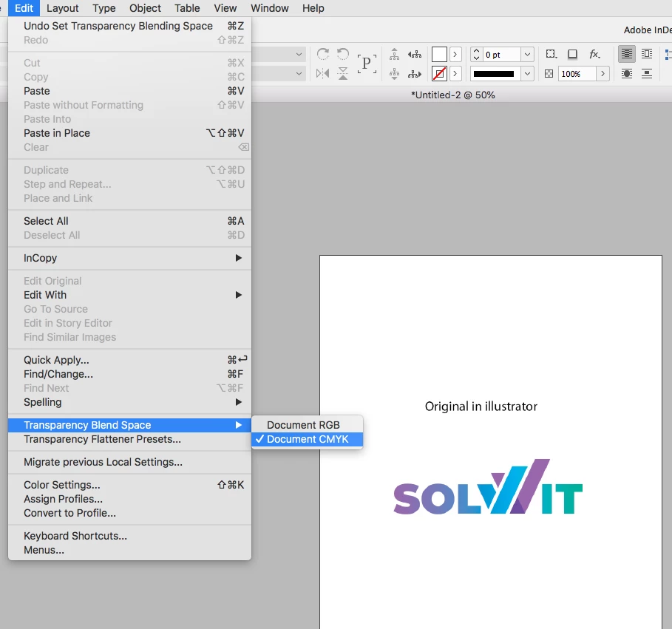Open the Type menu
Screen dimensions: 672x629
[104, 8]
